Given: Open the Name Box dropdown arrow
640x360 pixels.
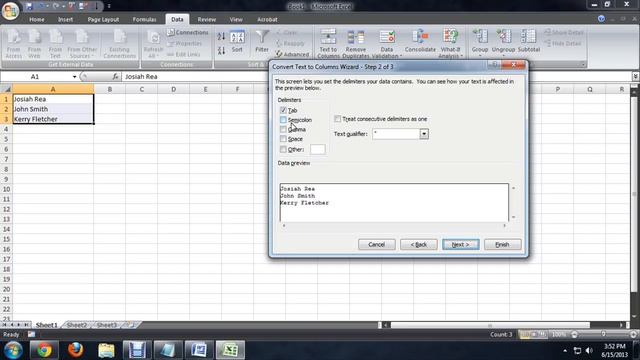Looking at the screenshot, I should click(74, 76).
